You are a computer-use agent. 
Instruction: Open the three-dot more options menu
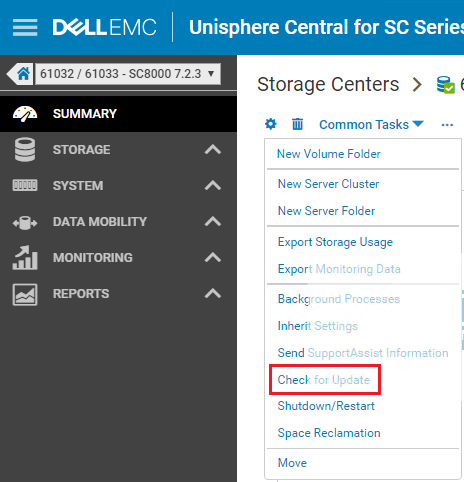coord(447,125)
